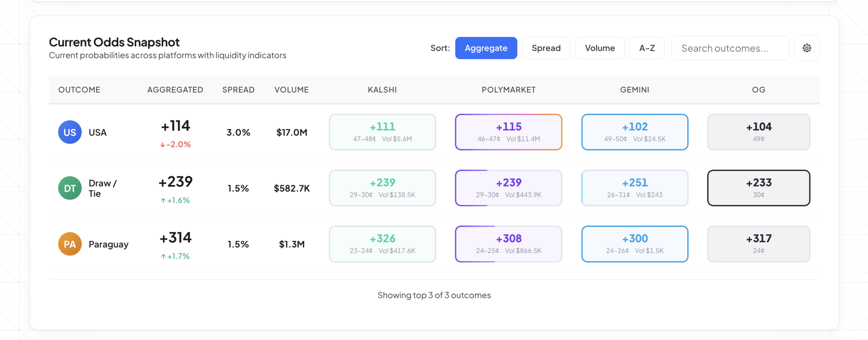Screen dimensions: 868x340
Task: Click the OG +104 USA card
Action: pos(758,132)
